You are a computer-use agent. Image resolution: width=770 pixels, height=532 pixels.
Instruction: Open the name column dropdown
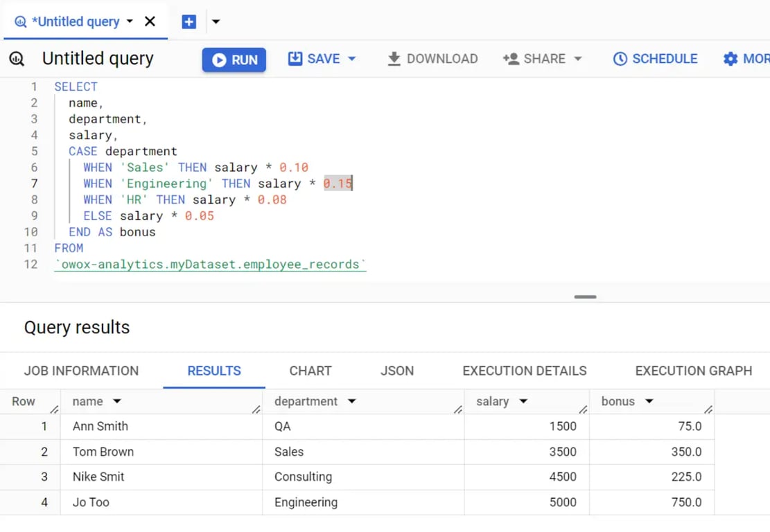pos(117,402)
